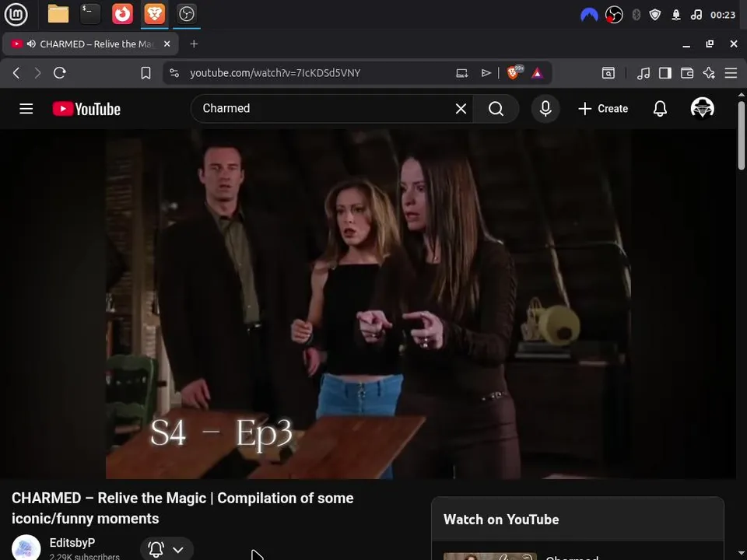Expand the subscription notification bell dropdown
The image size is (747, 560).
(167, 550)
